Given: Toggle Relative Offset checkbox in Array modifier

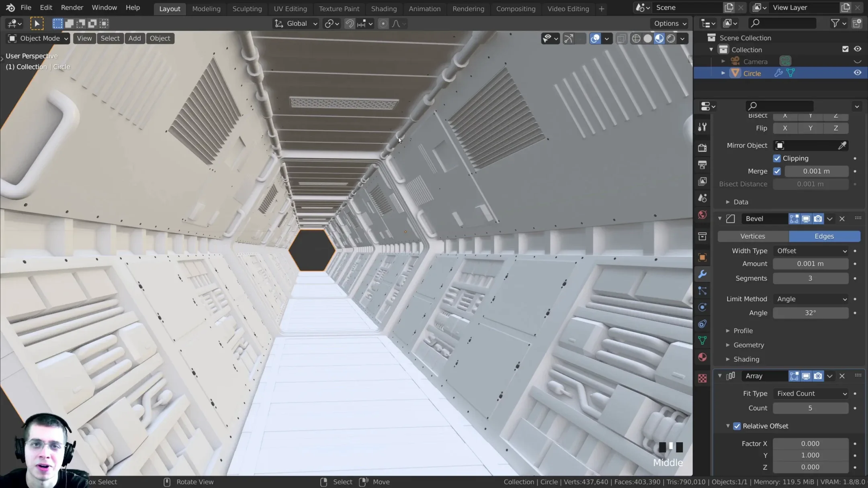Looking at the screenshot, I should point(737,425).
